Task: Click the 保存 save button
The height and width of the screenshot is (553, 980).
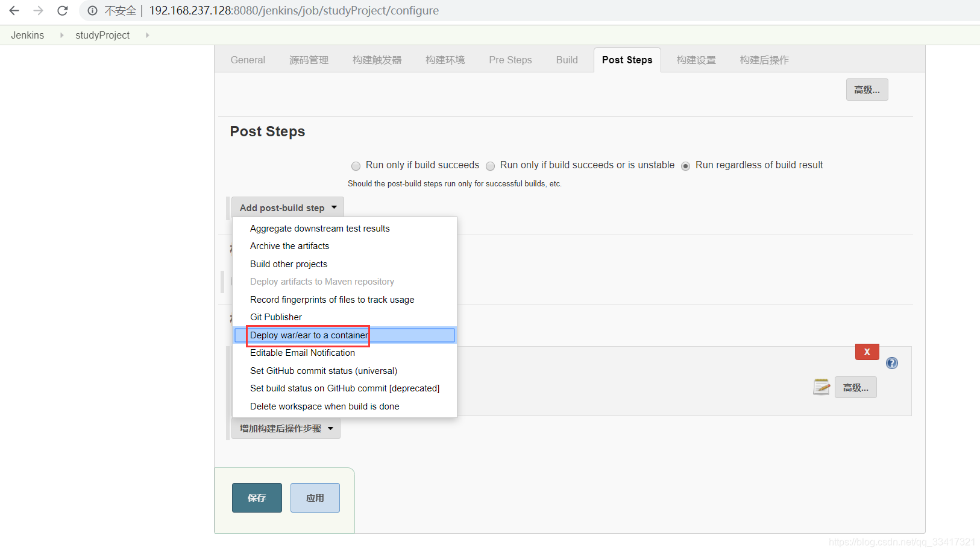Action: 257,498
